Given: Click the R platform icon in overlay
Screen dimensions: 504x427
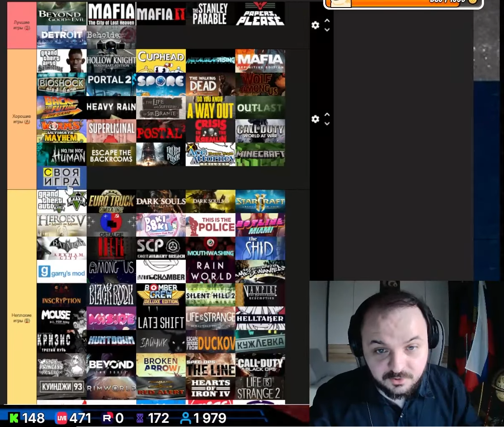Looking at the screenshot, I should (108, 418).
